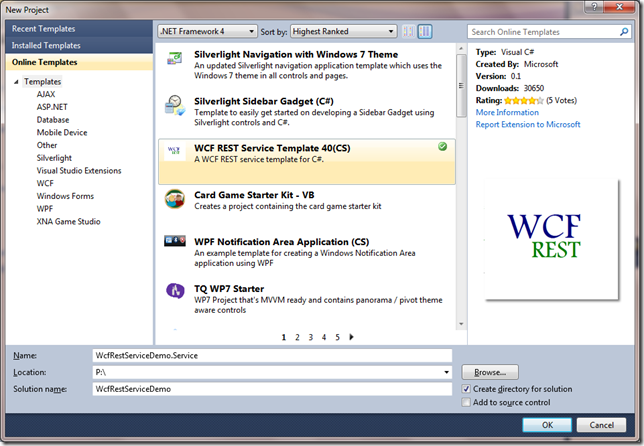Select WPF category in tree
The image size is (644, 446).
point(45,209)
